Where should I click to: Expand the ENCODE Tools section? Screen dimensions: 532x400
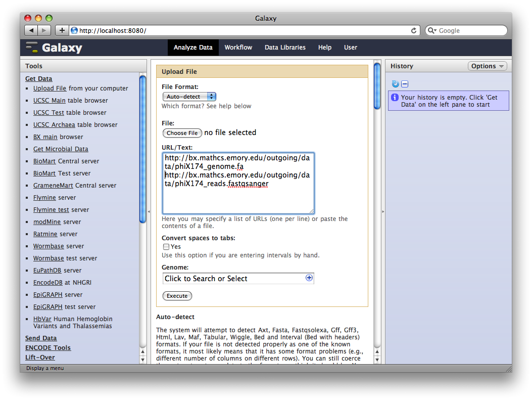48,348
